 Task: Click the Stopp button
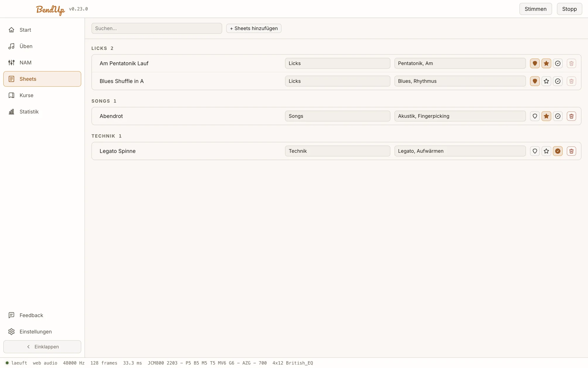569,9
